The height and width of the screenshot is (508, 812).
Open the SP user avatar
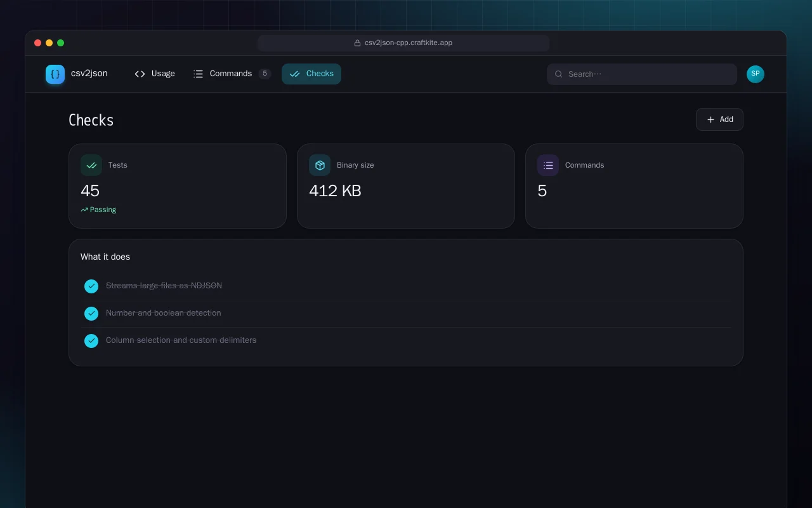point(756,74)
